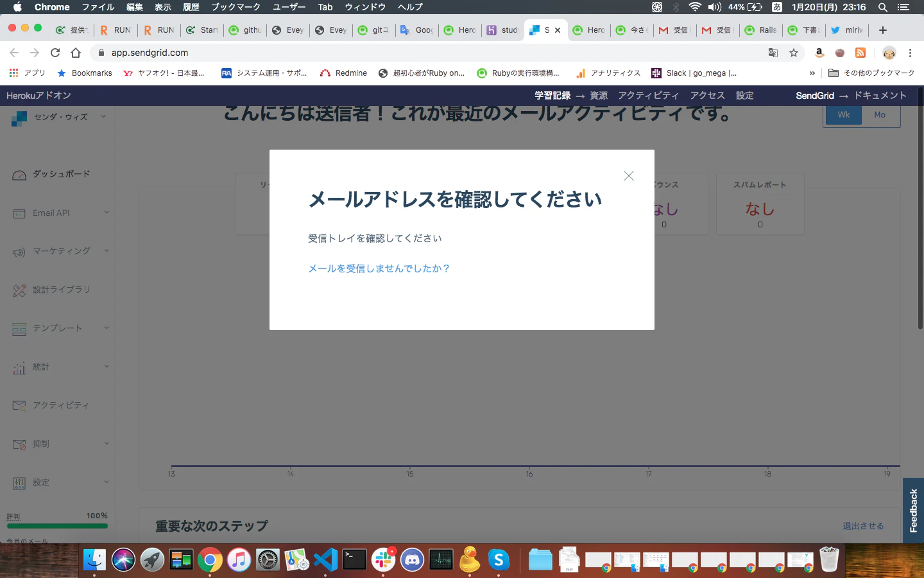Switch to the Rails browser tab

tap(760, 30)
